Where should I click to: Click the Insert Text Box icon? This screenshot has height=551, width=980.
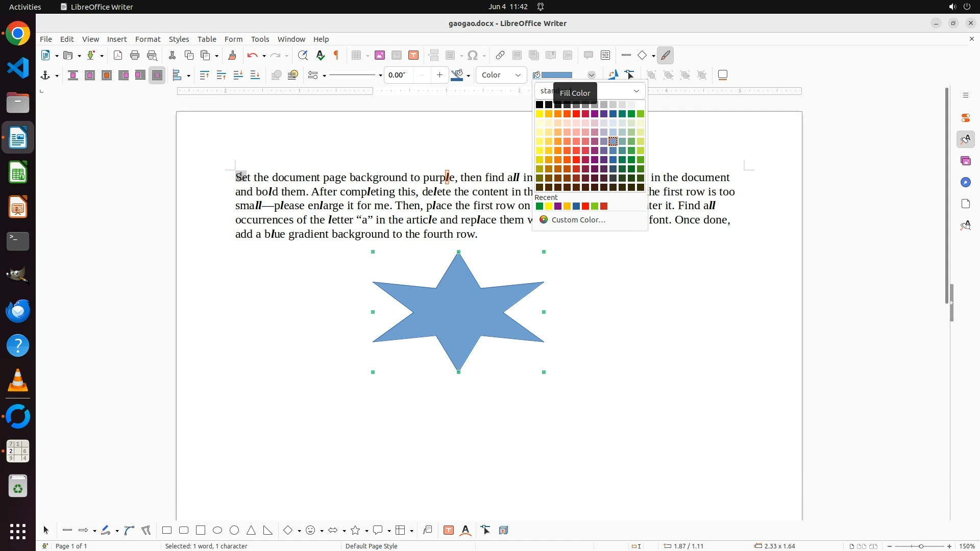[413, 56]
